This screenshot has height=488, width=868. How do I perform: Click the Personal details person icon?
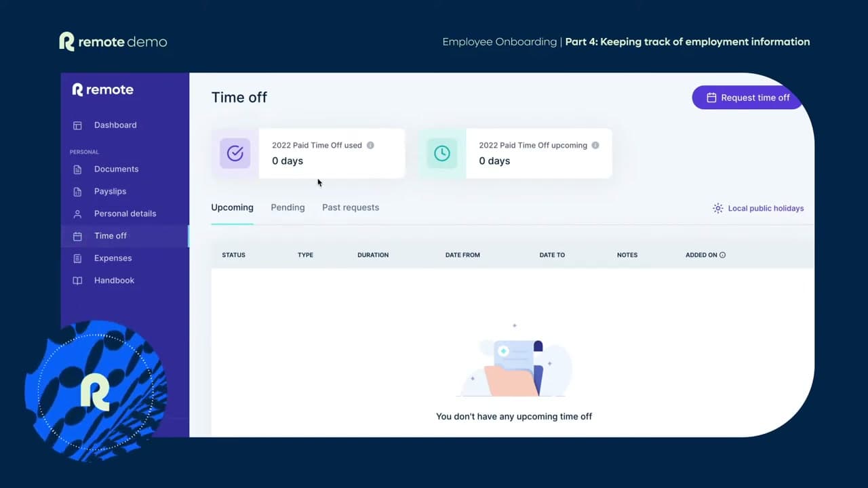(x=77, y=214)
